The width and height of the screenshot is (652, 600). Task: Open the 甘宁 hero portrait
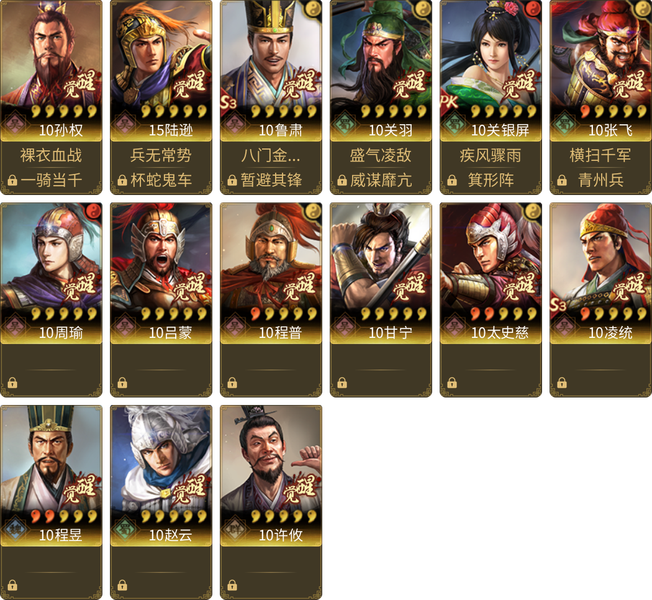[x=380, y=257]
